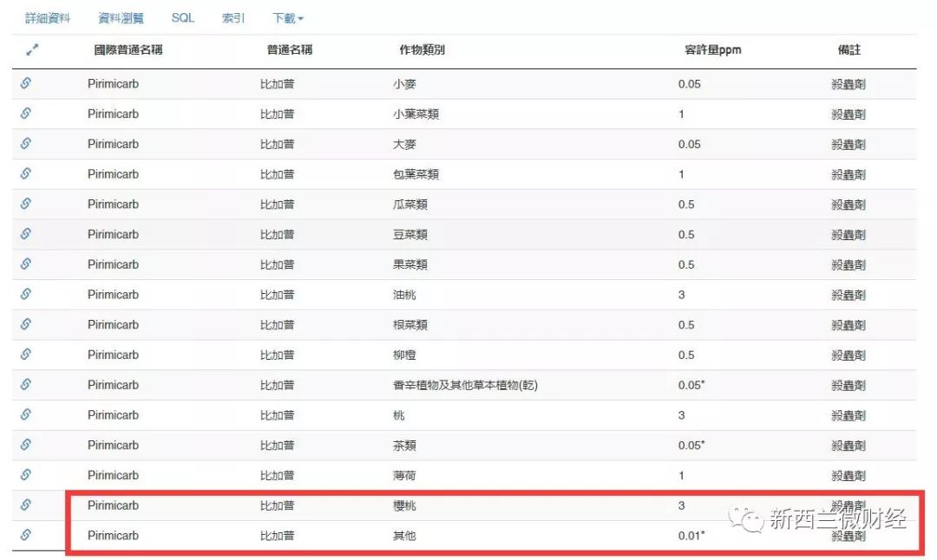Select crop cell 其他
The height and width of the screenshot is (560, 937).
pyautogui.click(x=404, y=536)
